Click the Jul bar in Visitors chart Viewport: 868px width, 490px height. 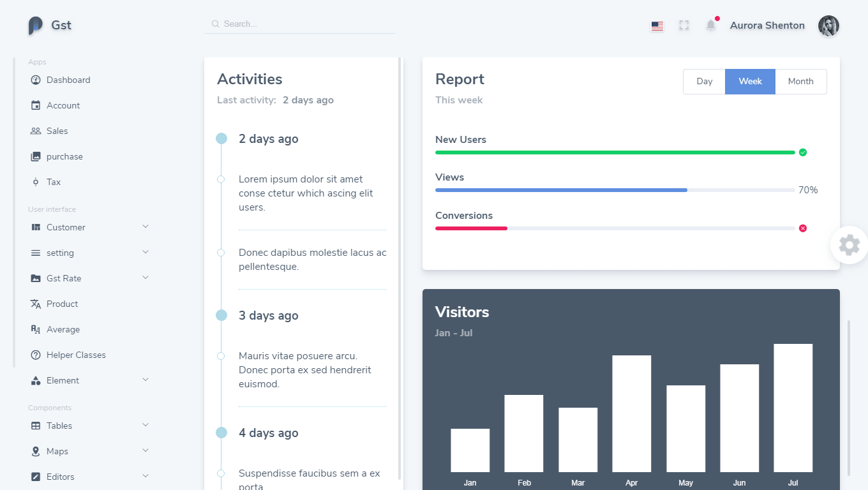click(x=793, y=408)
